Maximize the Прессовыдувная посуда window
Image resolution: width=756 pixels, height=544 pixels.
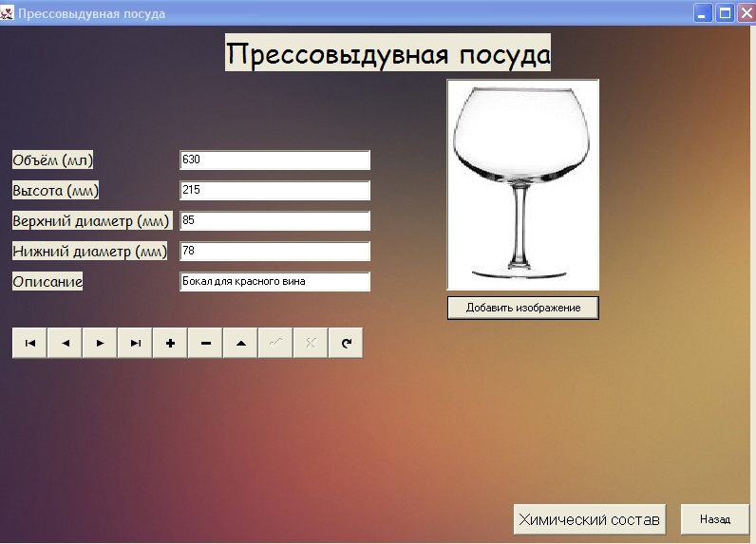click(725, 13)
